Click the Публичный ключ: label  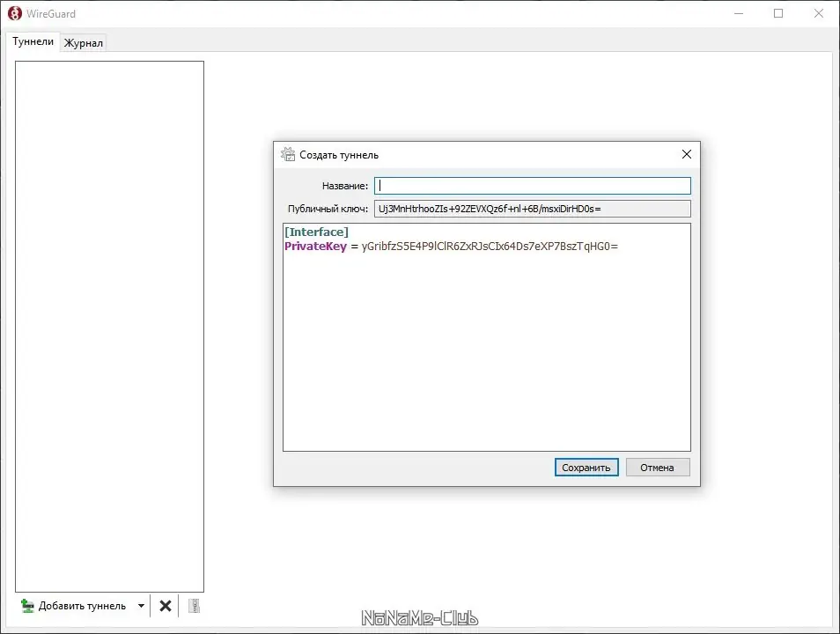point(328,209)
